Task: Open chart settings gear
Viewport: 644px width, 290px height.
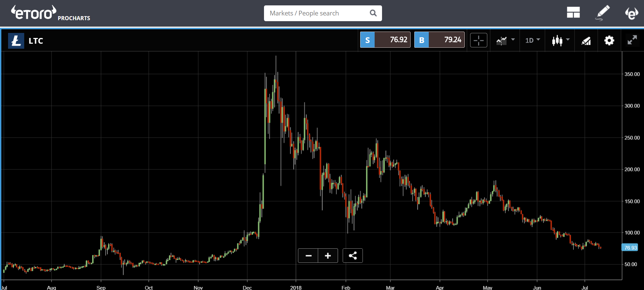Action: [x=609, y=41]
